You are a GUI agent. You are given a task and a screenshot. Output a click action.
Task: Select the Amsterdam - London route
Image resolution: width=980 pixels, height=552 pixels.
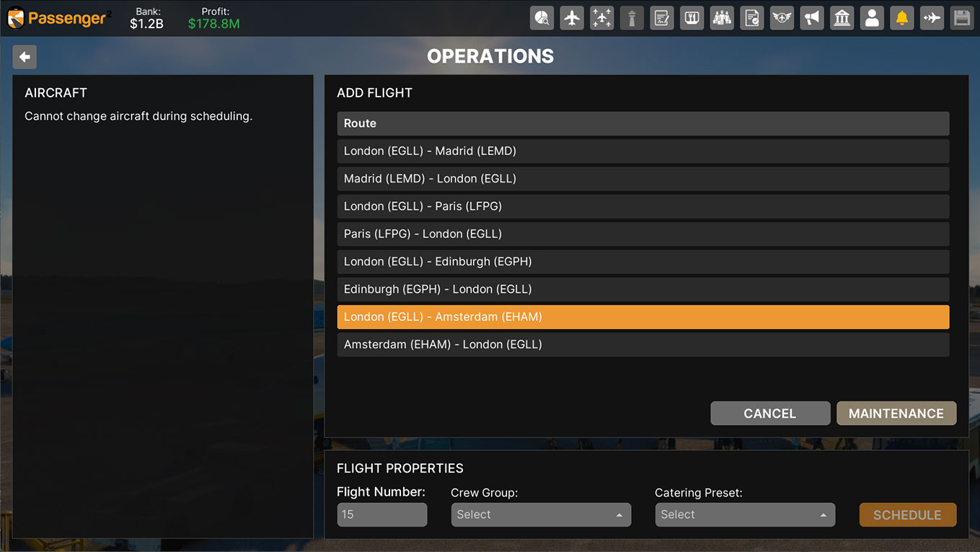coord(643,345)
